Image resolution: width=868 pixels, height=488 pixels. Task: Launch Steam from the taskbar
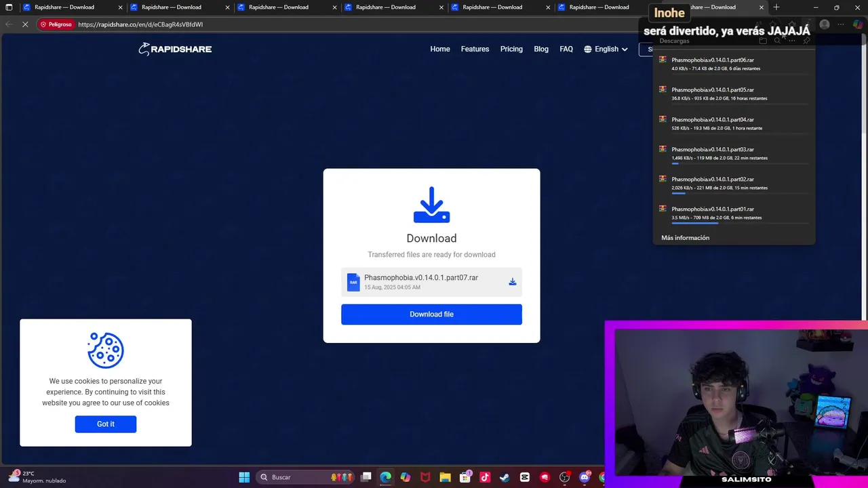505,477
